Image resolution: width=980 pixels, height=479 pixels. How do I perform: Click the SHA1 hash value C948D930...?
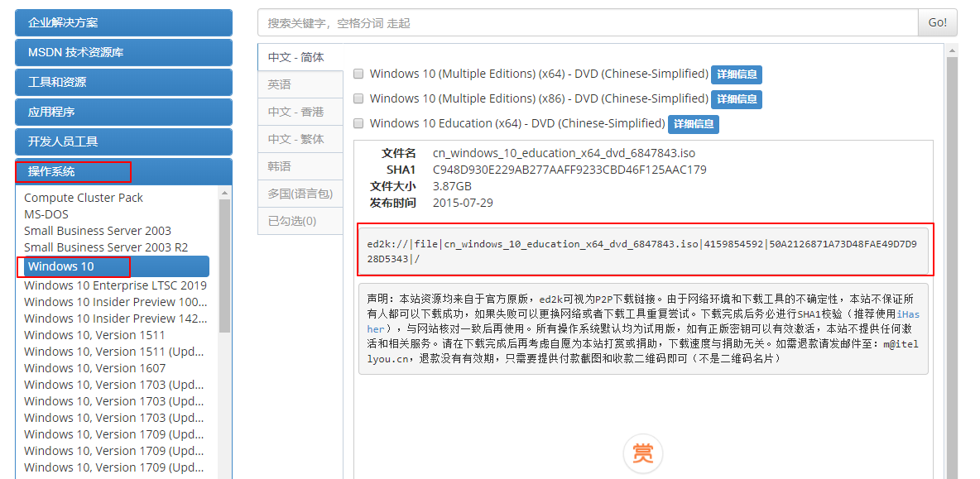point(569,170)
